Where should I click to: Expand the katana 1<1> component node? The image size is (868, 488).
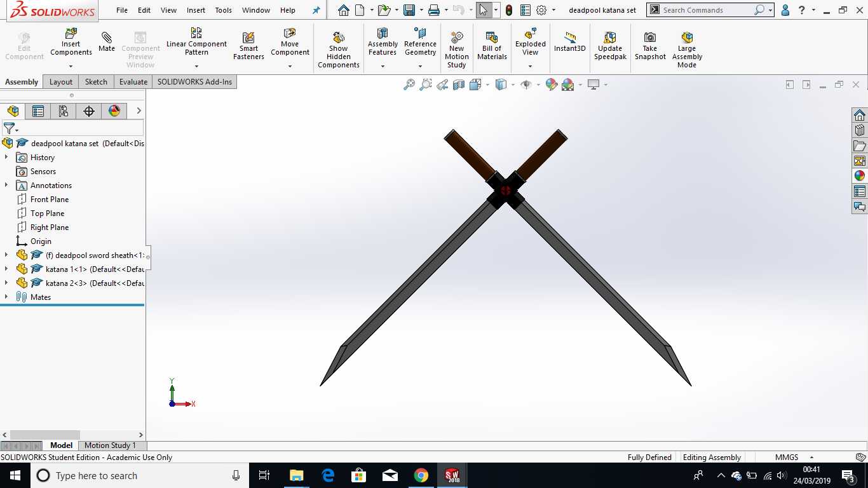click(6, 269)
